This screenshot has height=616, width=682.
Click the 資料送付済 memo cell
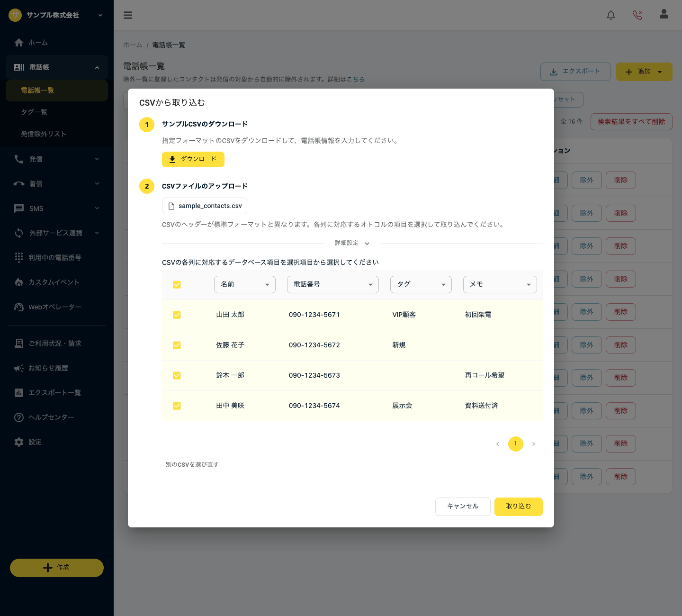(x=482, y=406)
